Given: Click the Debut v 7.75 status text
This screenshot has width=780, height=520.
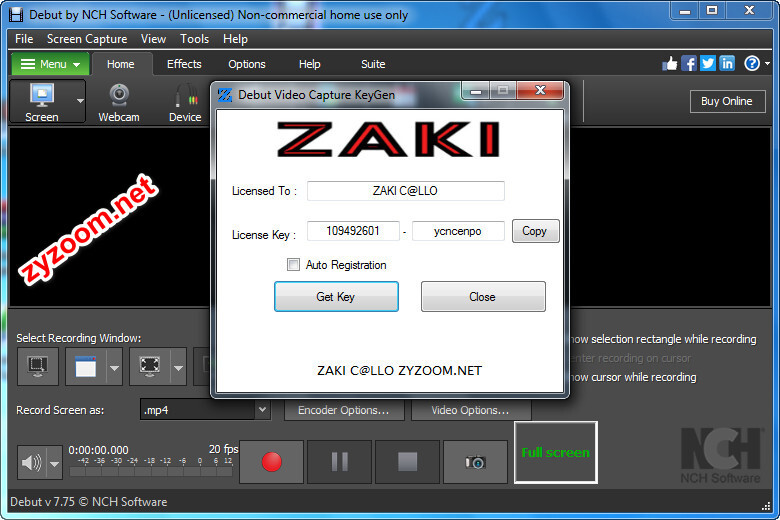Looking at the screenshot, I should tap(89, 502).
